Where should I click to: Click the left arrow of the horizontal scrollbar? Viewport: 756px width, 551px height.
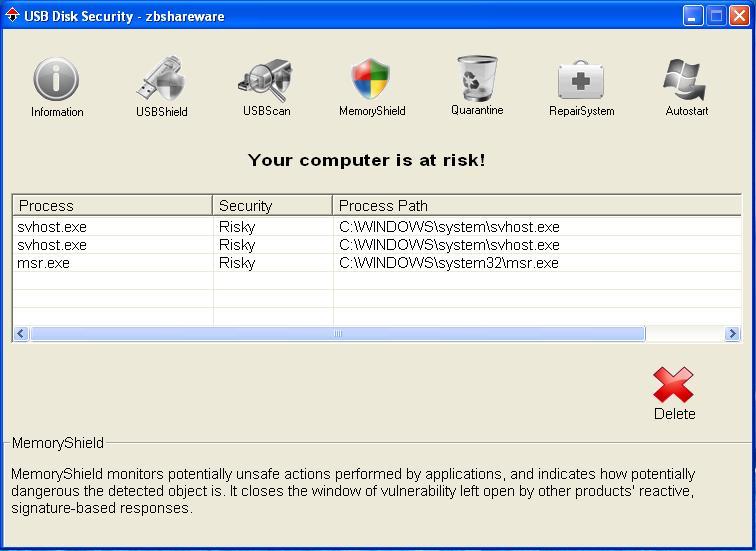(x=21, y=334)
